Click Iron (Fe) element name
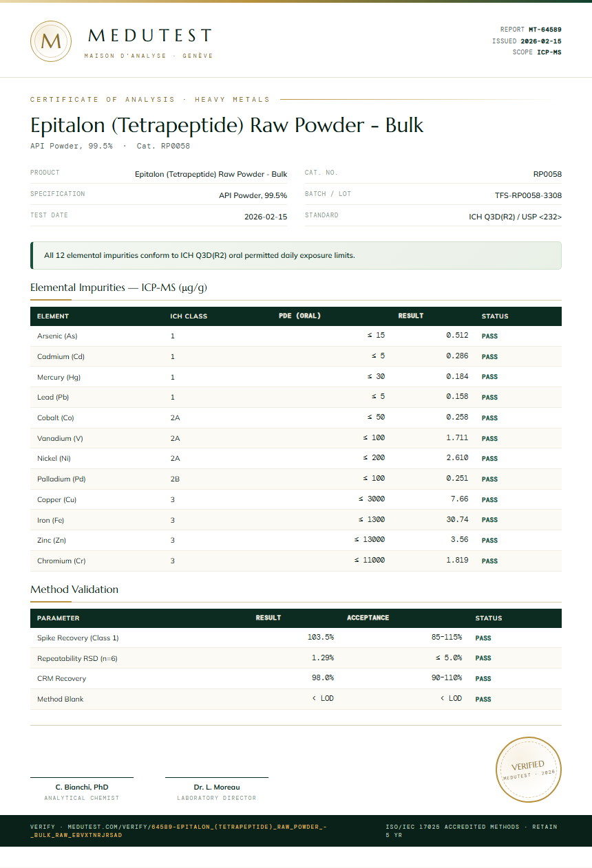The width and height of the screenshot is (592, 868). (50, 520)
